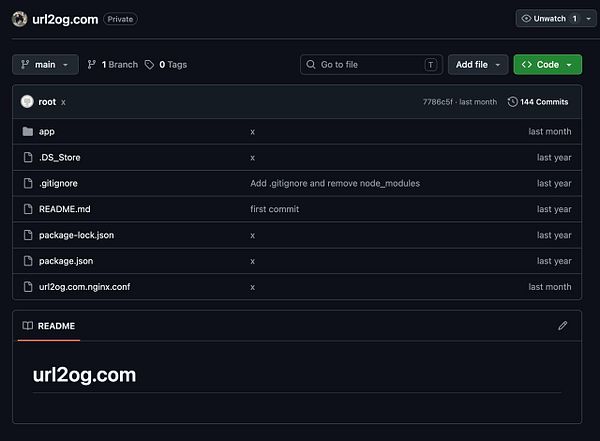
Task: Open the x commit message in .DS_Store row
Action: [253, 158]
